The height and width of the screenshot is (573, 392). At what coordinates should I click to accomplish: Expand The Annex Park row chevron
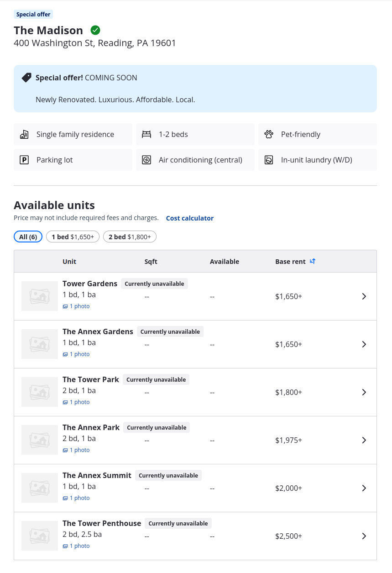(364, 440)
